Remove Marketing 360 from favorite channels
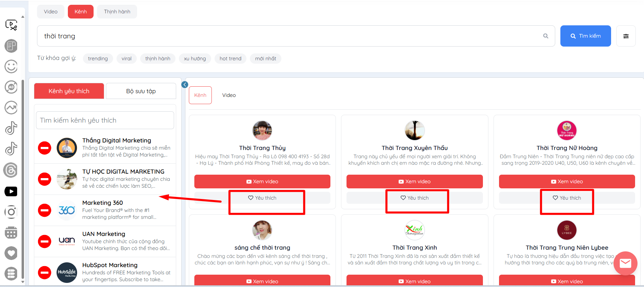The image size is (644, 287). click(45, 210)
